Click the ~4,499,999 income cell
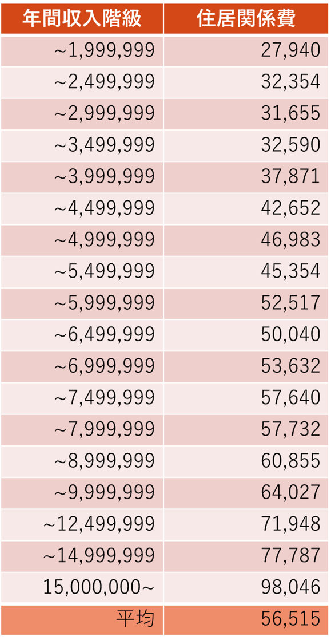The width and height of the screenshot is (331, 644). pos(82,209)
